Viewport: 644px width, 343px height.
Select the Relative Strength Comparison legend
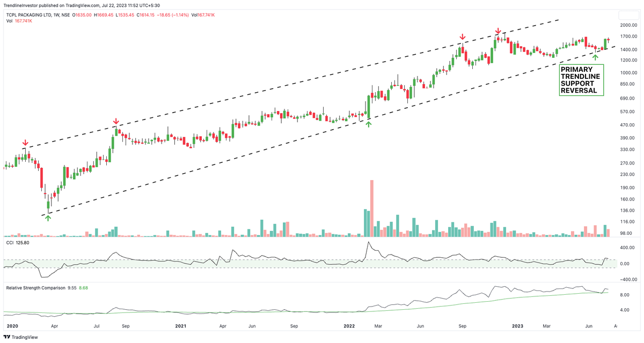point(47,288)
